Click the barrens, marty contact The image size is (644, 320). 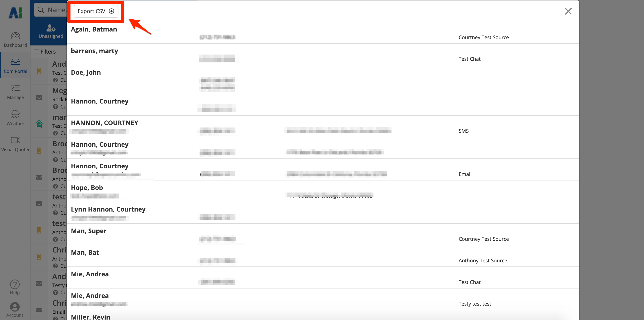(94, 51)
